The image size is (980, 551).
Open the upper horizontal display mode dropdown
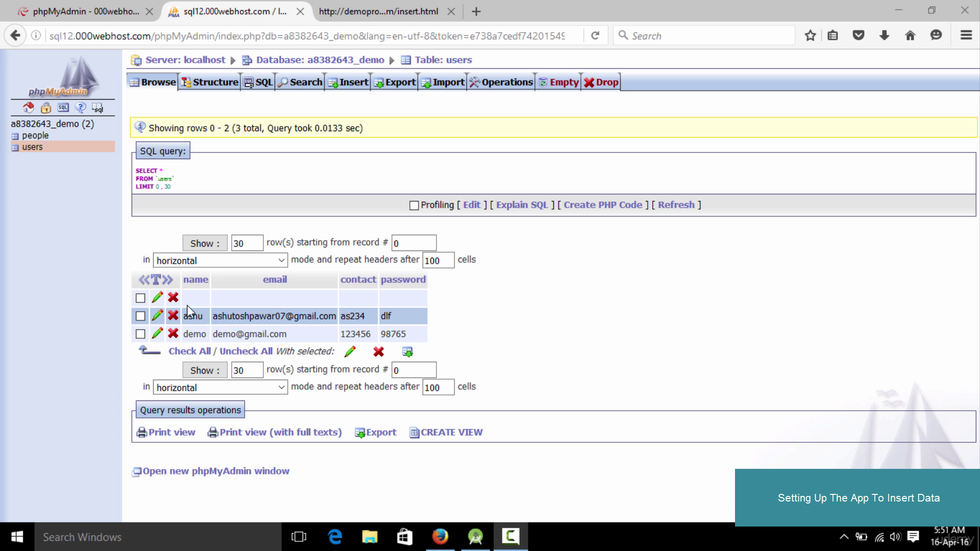tap(220, 261)
